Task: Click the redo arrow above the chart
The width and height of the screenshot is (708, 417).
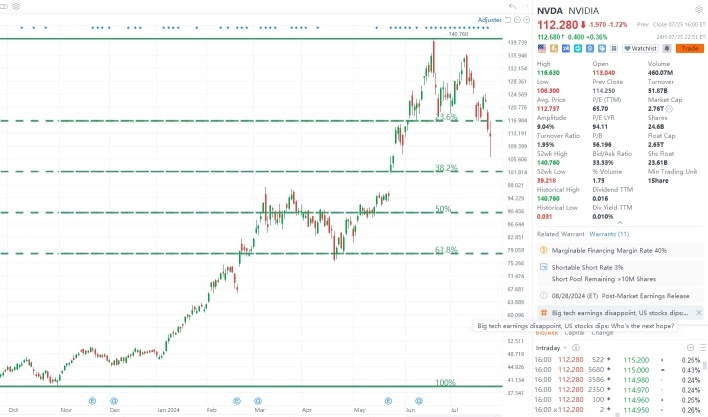Action: [525, 6]
